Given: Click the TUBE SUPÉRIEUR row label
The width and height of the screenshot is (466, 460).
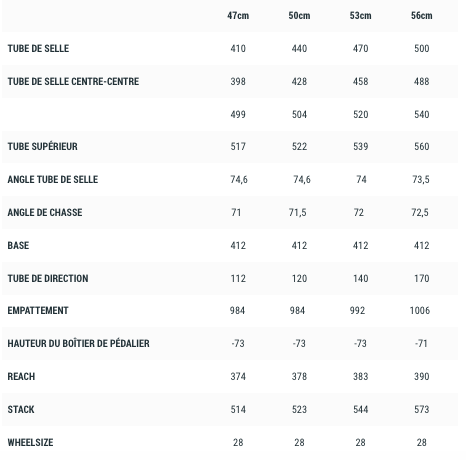Looking at the screenshot, I should point(43,147).
